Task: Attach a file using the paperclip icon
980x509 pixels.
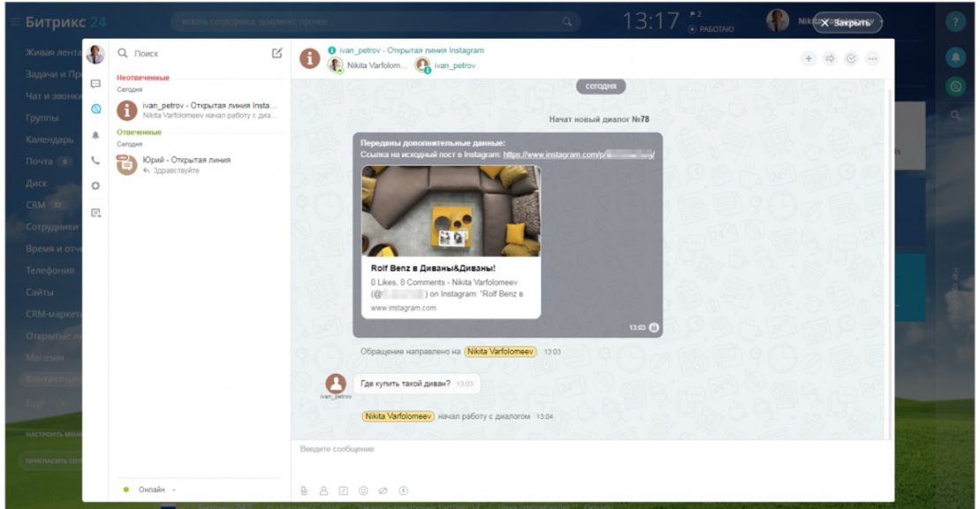Action: pyautogui.click(x=304, y=490)
